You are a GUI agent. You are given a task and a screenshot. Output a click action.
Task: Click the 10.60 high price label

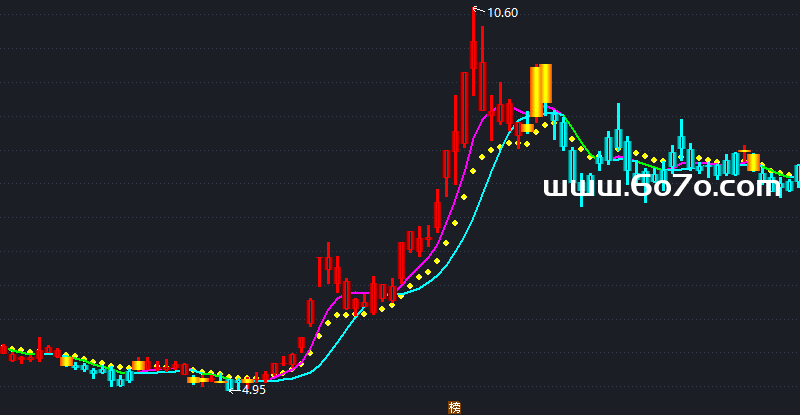click(x=502, y=13)
